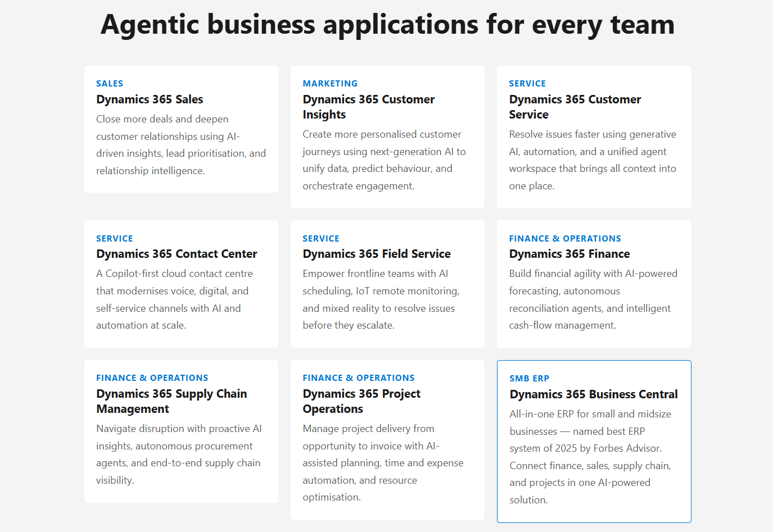
Task: Click 'All-in-one ERP for small and midsize' description
Action: 590,457
